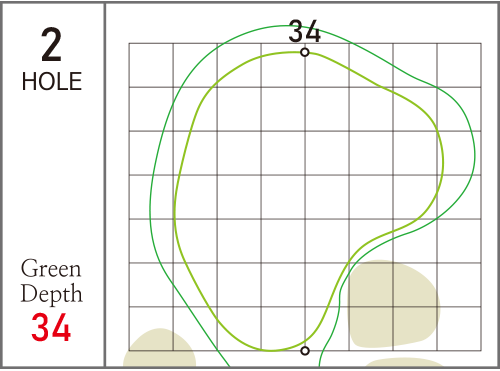Click the large hole number 2
Screen dimensions: 500x371
pyautogui.click(x=52, y=45)
